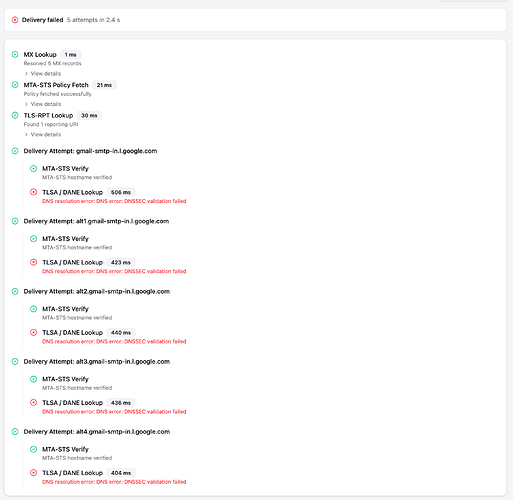Click 'Found 1 reporting URI' text
The image size is (513, 500).
[x=51, y=124]
